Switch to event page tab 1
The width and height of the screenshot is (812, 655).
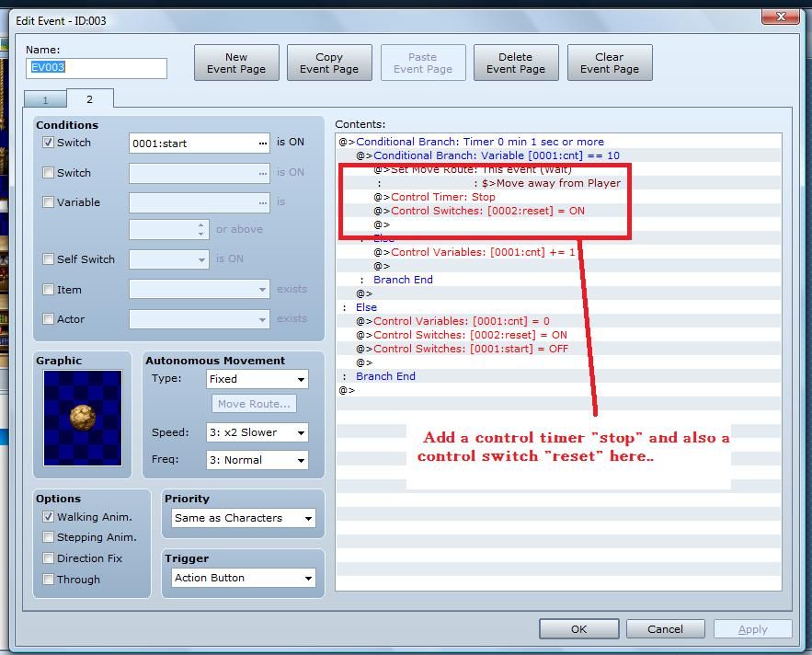(45, 99)
